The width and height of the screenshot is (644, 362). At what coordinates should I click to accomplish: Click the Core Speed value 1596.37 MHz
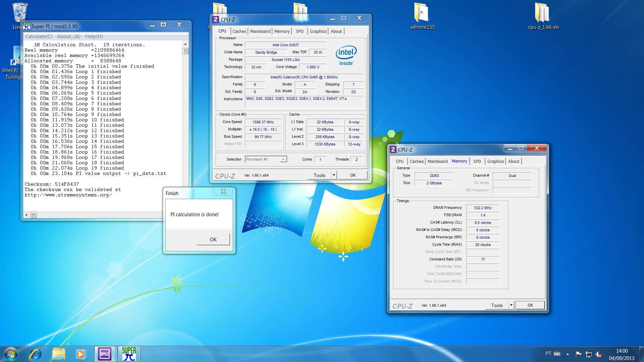(x=263, y=122)
